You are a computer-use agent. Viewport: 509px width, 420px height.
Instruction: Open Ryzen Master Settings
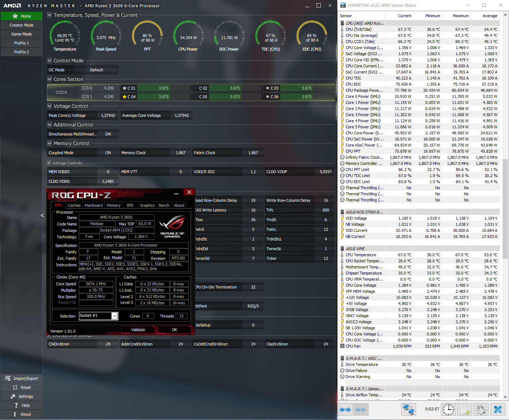22,396
